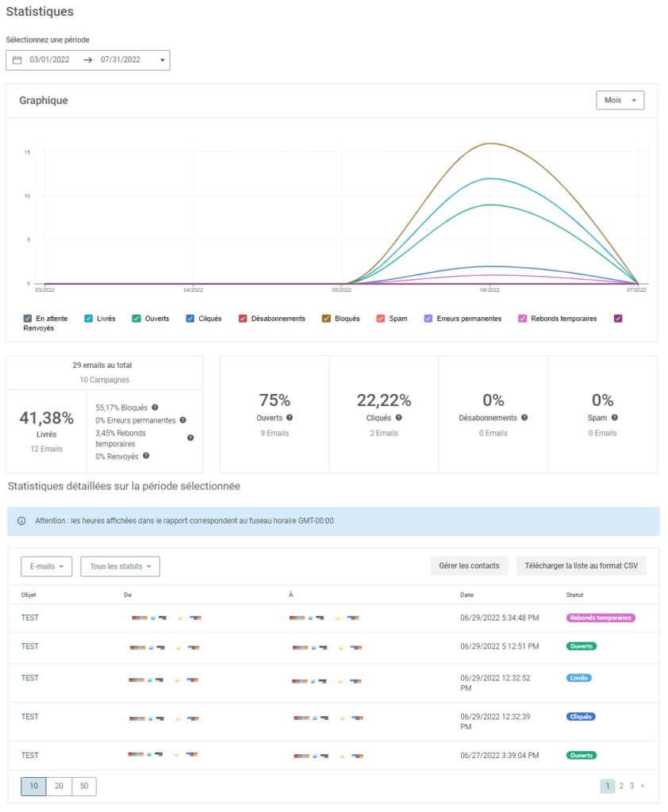Toggle the Cliqués series checkbox
Image resolution: width=668 pixels, height=812 pixels.
point(190,319)
